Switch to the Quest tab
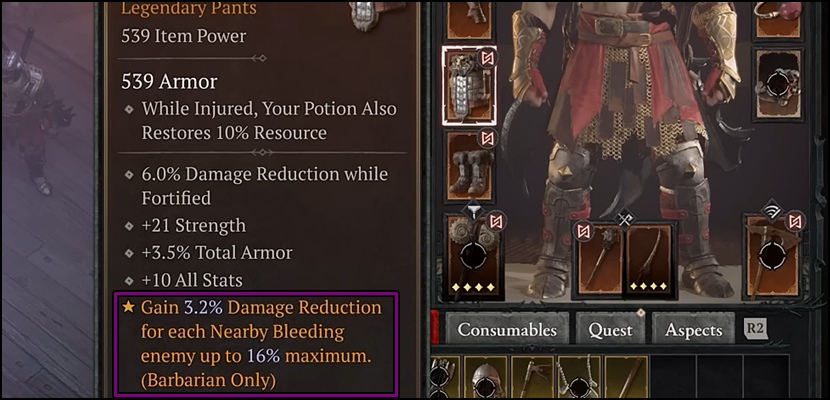The width and height of the screenshot is (830, 400). (x=610, y=330)
